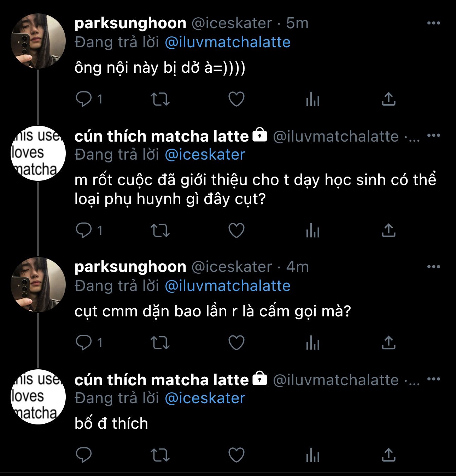Open more options on the "cụt cmm" tweet
456x476 pixels.
pyautogui.click(x=434, y=267)
